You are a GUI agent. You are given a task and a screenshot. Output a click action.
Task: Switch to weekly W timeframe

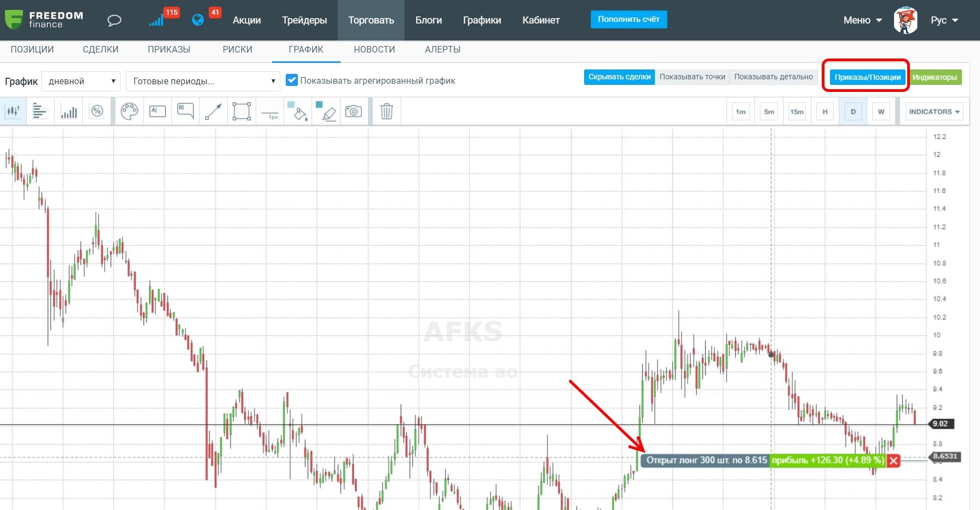click(x=881, y=112)
